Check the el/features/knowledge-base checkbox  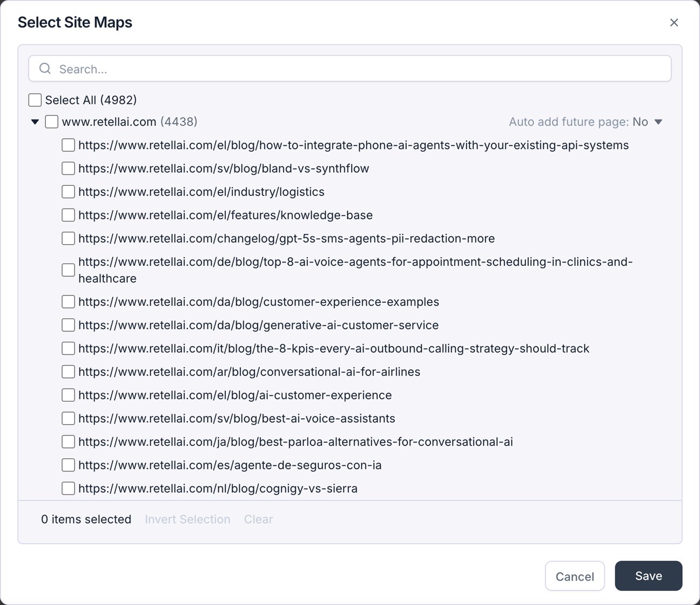68,215
